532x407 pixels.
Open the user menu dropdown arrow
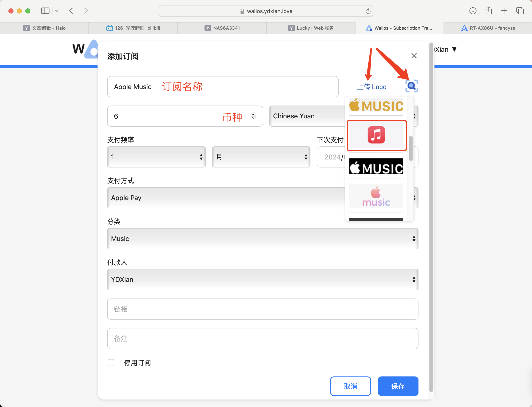454,50
